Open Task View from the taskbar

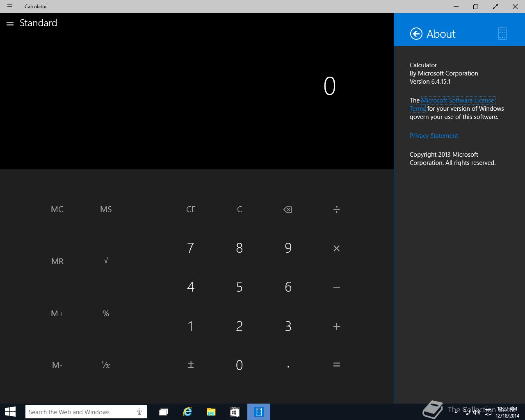(164, 412)
